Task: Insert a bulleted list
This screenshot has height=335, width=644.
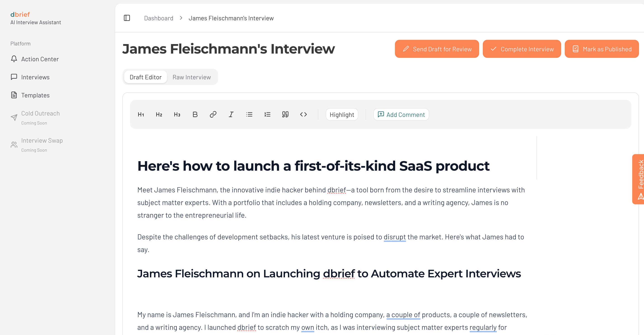Action: 249,115
